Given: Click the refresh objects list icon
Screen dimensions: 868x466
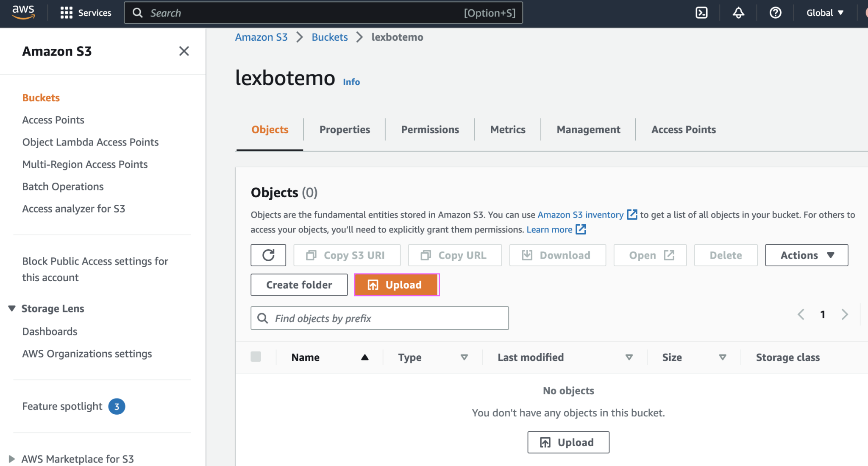Looking at the screenshot, I should pos(268,255).
